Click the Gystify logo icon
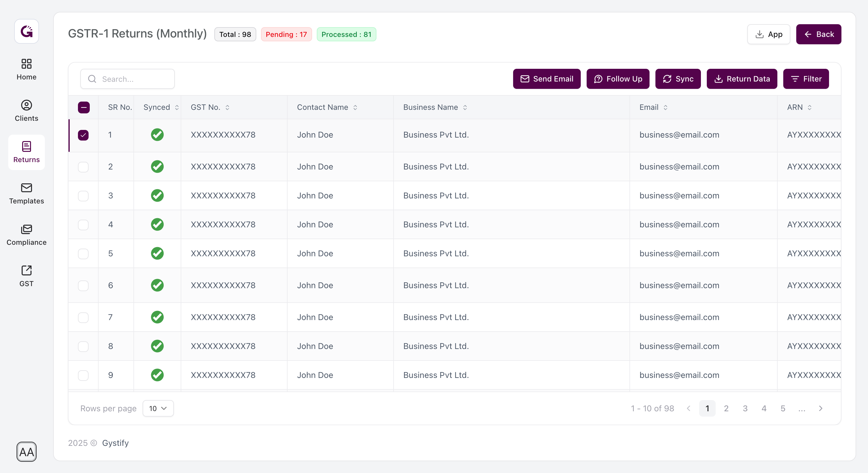The image size is (868, 473). tap(26, 31)
